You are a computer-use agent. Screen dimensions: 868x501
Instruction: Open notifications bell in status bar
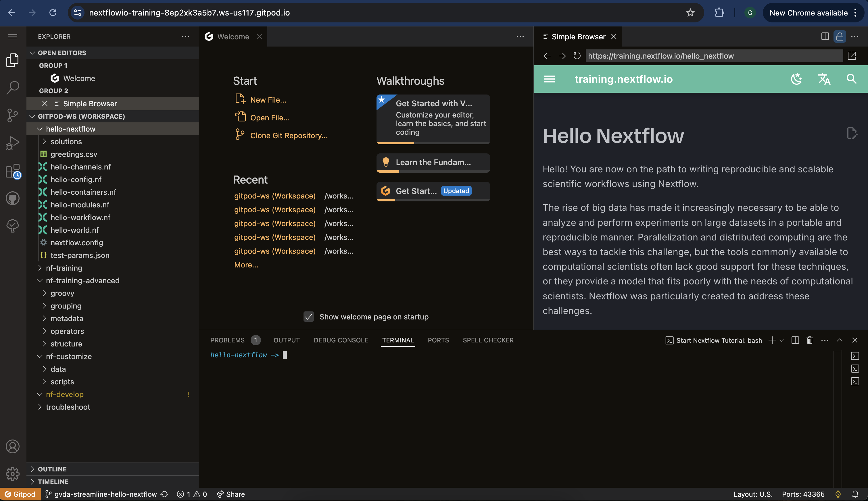pos(855,494)
